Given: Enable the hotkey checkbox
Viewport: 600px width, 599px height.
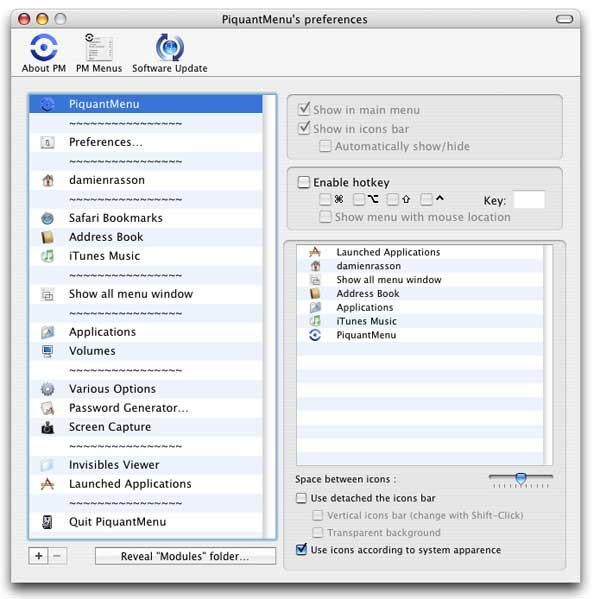Looking at the screenshot, I should [304, 182].
